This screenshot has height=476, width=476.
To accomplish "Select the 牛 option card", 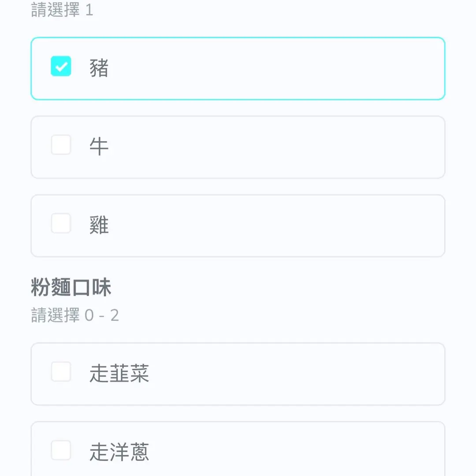I will click(x=264, y=147).
